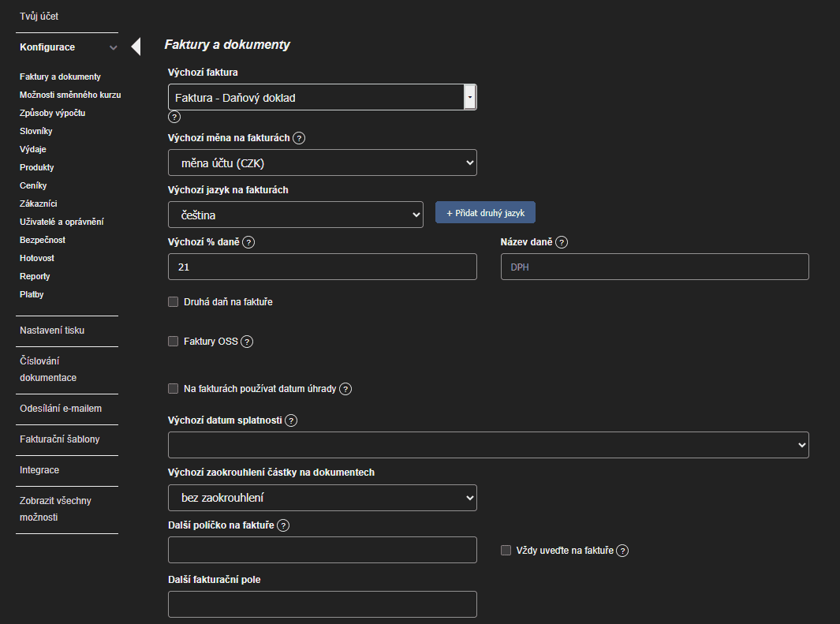Screen dimensions: 840x624
Task: Focus Další fakturační pole input
Action: click(x=323, y=604)
